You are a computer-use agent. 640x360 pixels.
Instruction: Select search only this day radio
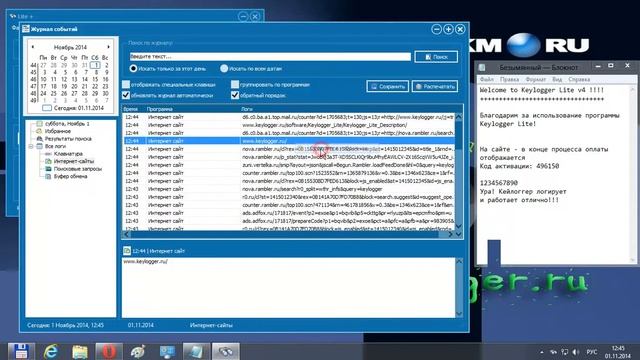click(x=133, y=69)
